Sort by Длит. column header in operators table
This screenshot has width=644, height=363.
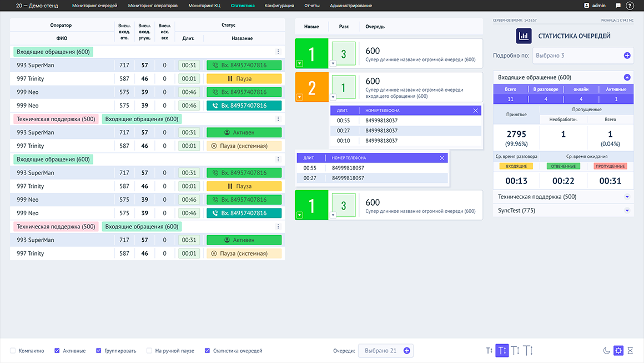188,38
